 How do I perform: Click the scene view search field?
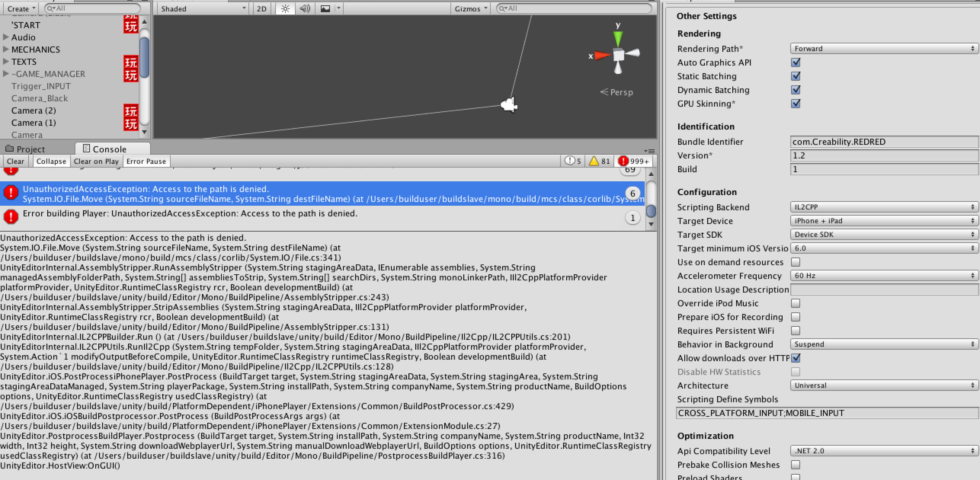573,8
